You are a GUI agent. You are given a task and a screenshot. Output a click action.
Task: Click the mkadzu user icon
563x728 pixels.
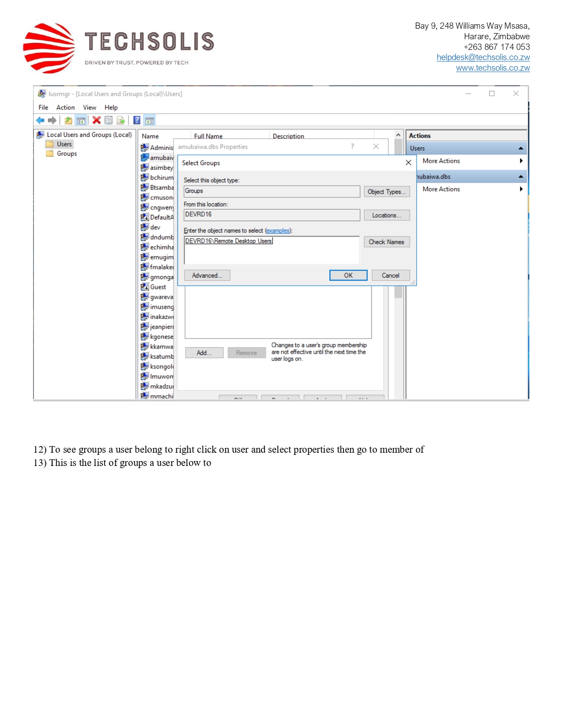pos(145,386)
